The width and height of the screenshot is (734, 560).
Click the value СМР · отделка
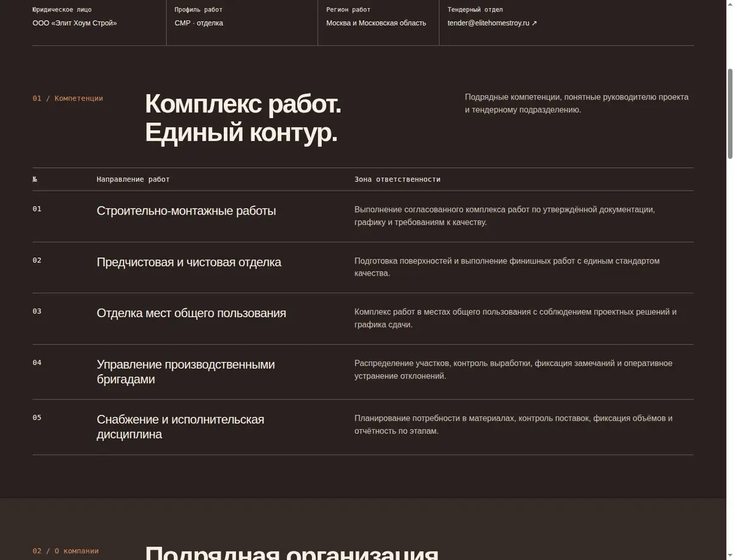pos(199,23)
